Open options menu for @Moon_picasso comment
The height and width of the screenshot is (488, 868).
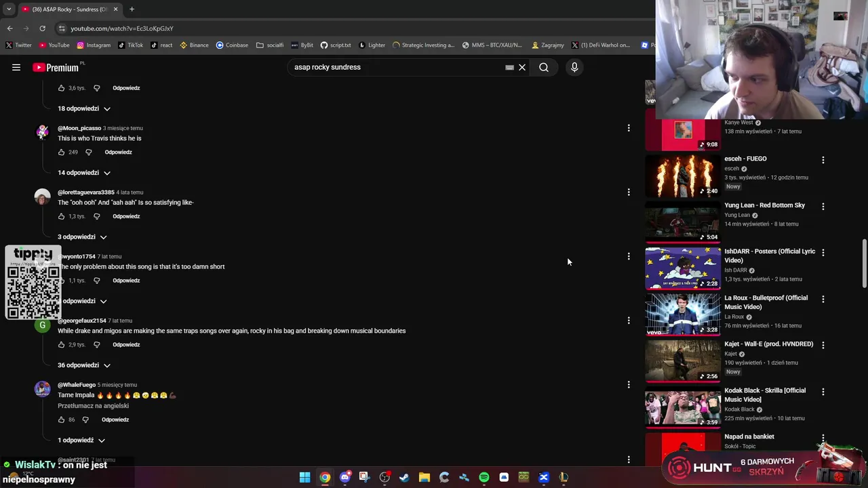point(629,127)
